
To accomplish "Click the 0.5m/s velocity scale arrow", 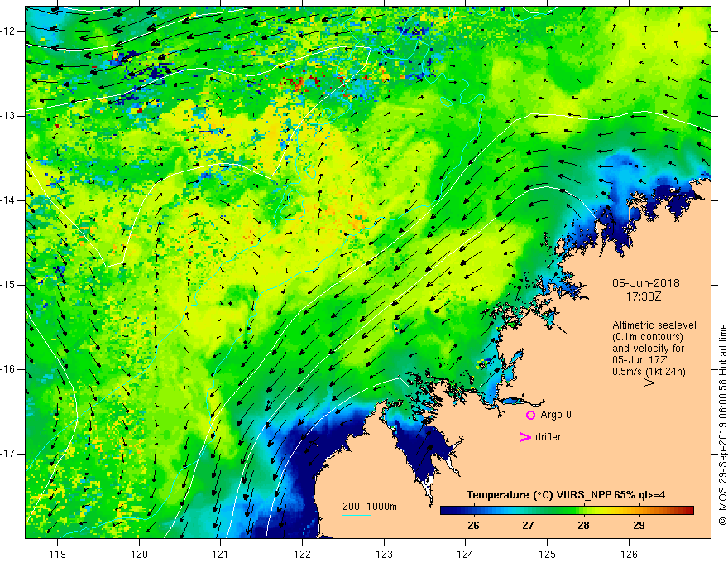I will [x=638, y=383].
